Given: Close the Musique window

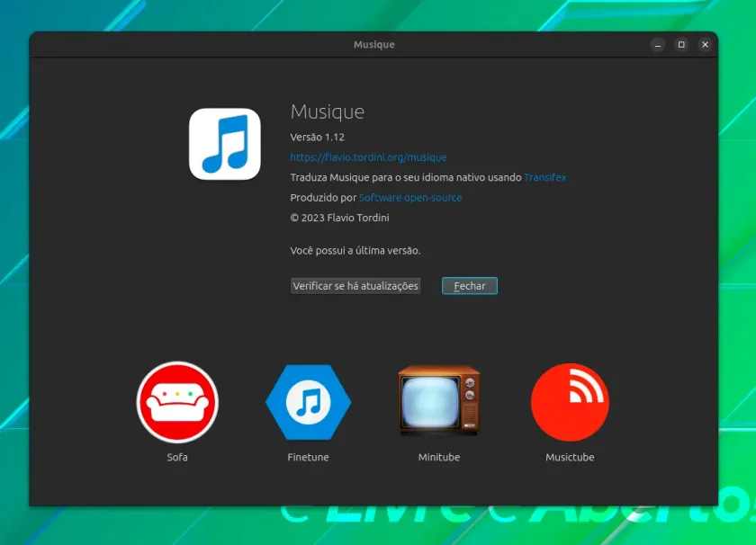Looking at the screenshot, I should click(705, 45).
